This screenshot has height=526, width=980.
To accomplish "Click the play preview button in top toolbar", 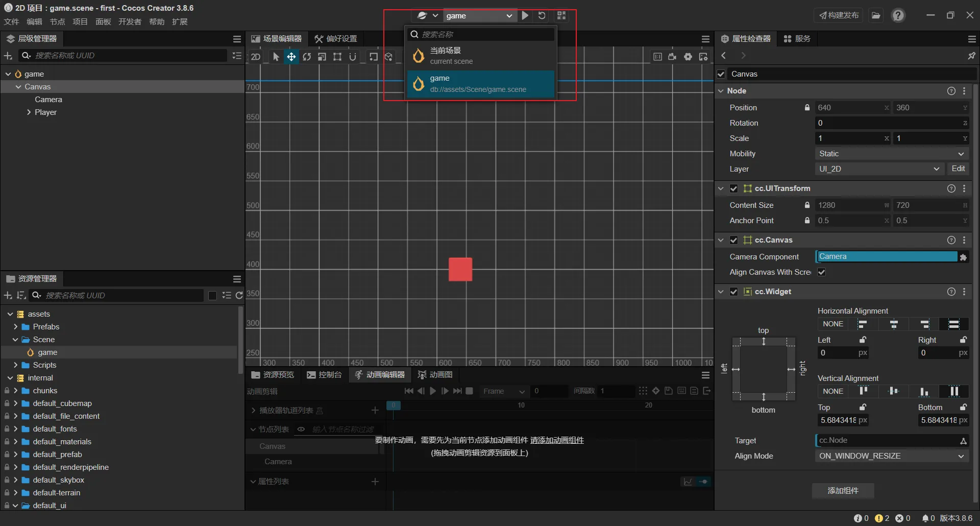I will [x=525, y=16].
